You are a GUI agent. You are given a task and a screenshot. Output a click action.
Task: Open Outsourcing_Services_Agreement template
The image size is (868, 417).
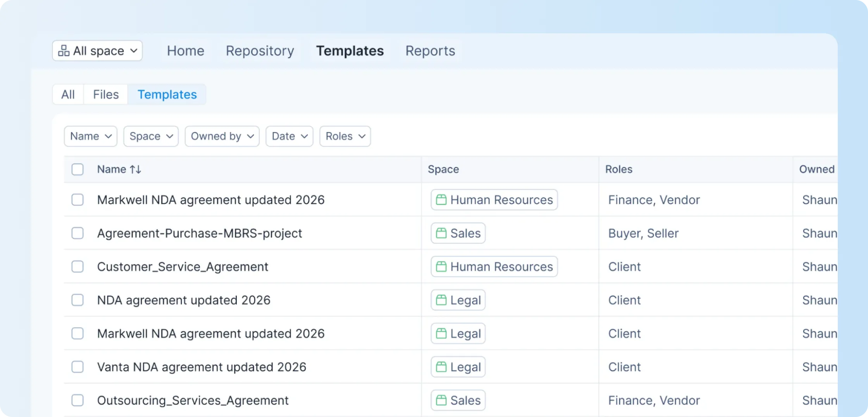coord(193,400)
